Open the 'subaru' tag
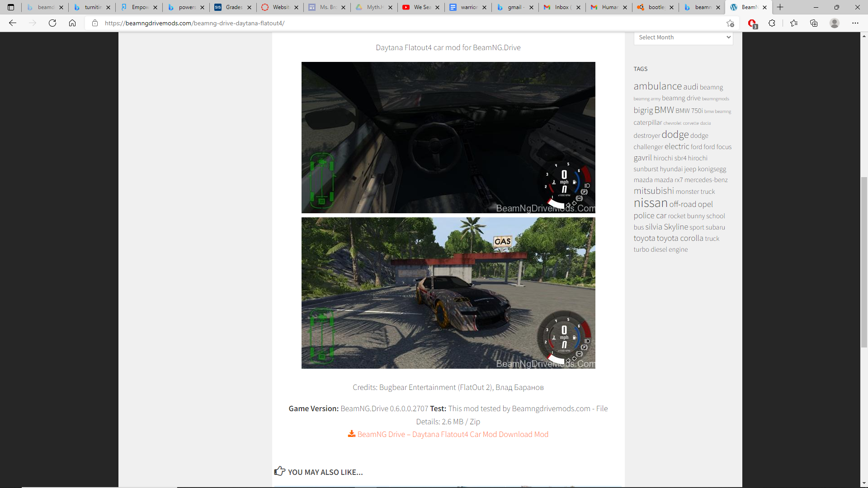Image resolution: width=868 pixels, height=488 pixels. click(x=715, y=227)
